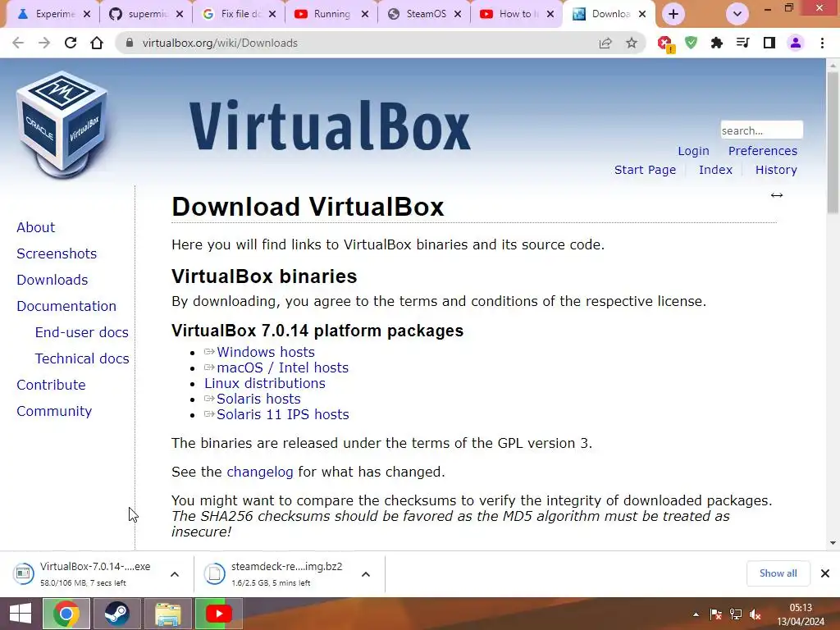Open the changelog link
The image size is (840, 630).
260,472
